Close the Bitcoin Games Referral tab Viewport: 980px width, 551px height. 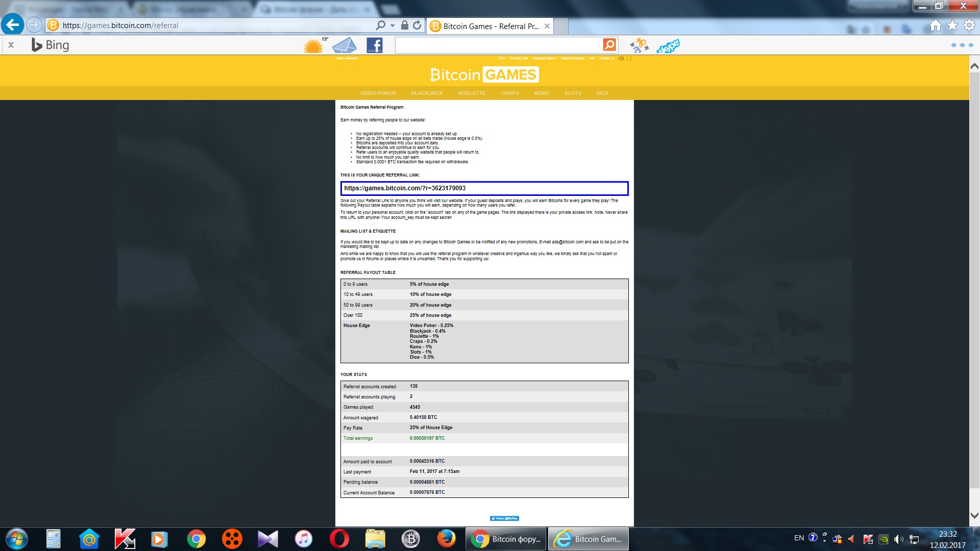[547, 26]
